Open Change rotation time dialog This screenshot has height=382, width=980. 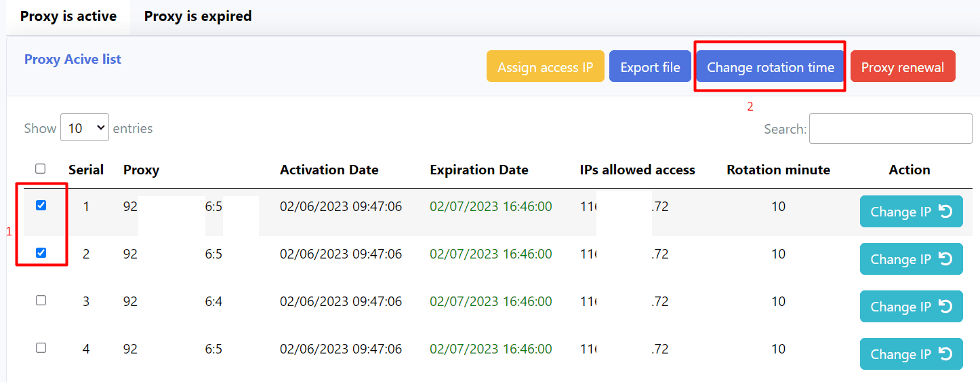770,66
